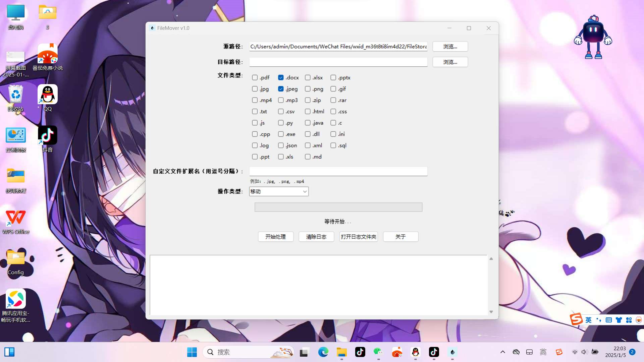Focus the 源路径 path input field
Image resolution: width=644 pixels, height=362 pixels.
(x=338, y=47)
